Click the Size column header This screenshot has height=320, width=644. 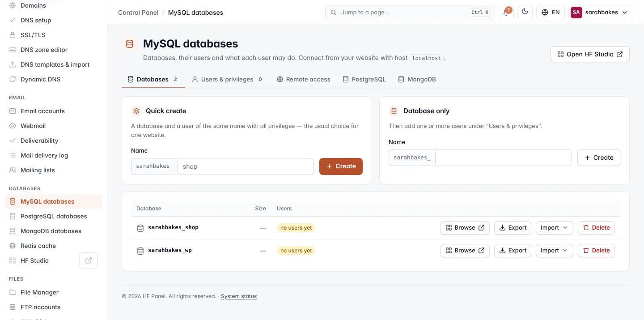tap(260, 209)
